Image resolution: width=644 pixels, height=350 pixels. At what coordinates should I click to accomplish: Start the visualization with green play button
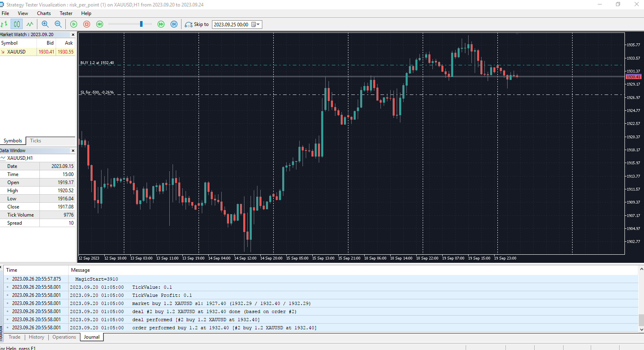point(74,24)
